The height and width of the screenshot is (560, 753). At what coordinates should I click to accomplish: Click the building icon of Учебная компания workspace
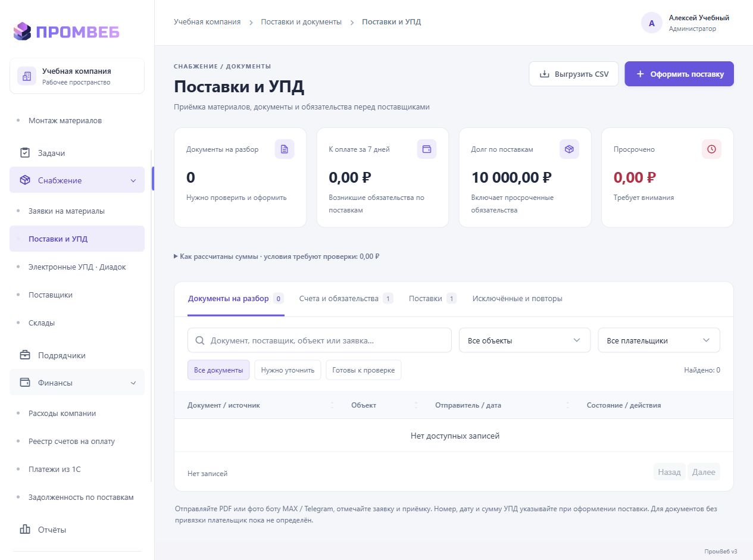point(27,76)
